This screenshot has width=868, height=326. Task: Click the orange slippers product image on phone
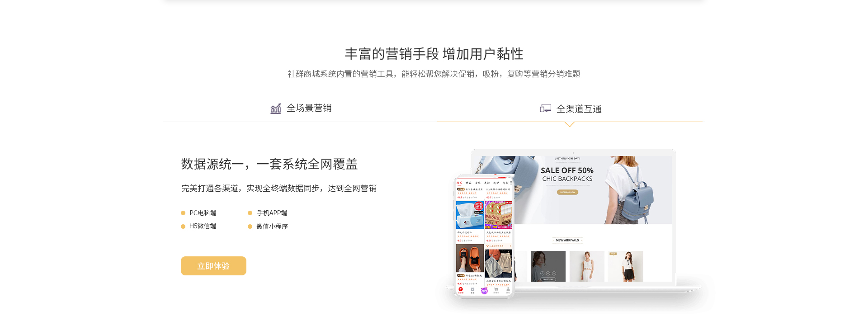(470, 258)
